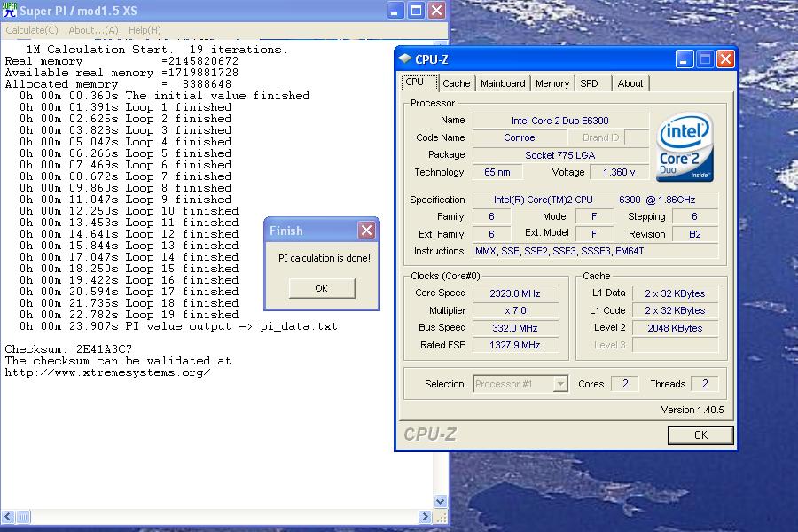Click '1M Calculation Start. 19 iterations.' line
798x532 pixels.
[x=157, y=50]
